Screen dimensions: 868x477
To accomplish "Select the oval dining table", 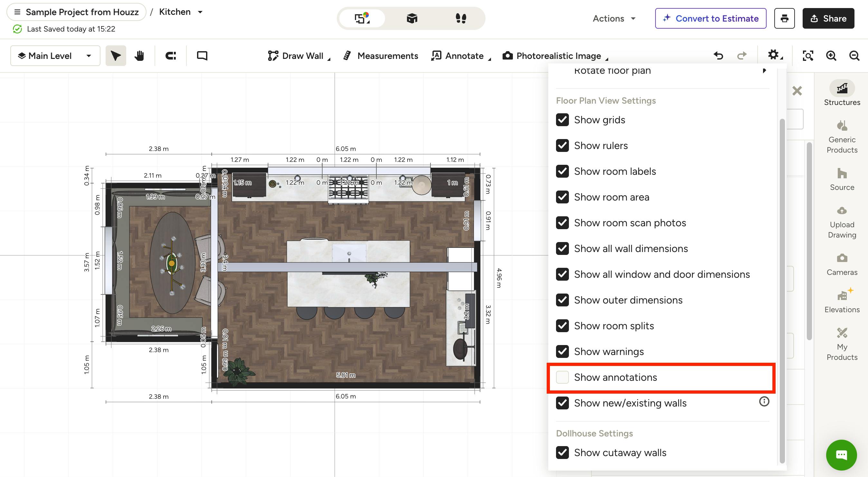I will [172, 263].
